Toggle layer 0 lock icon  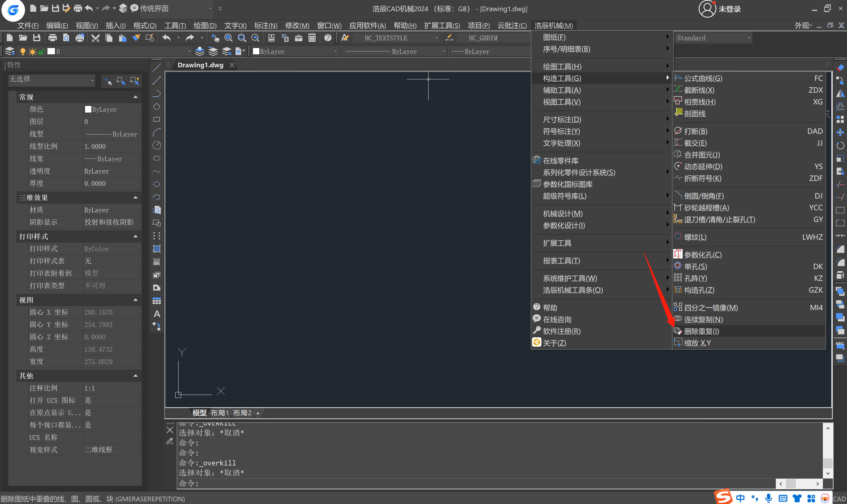coord(41,52)
